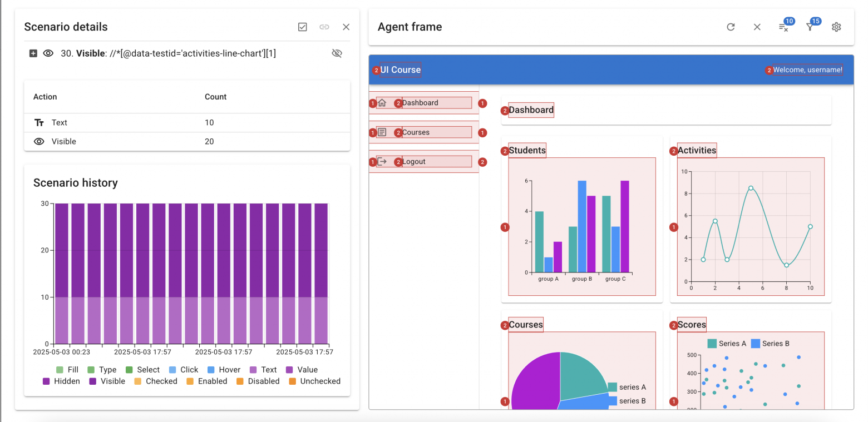
Task: Click the clear list icon with badge 10
Action: (x=783, y=27)
